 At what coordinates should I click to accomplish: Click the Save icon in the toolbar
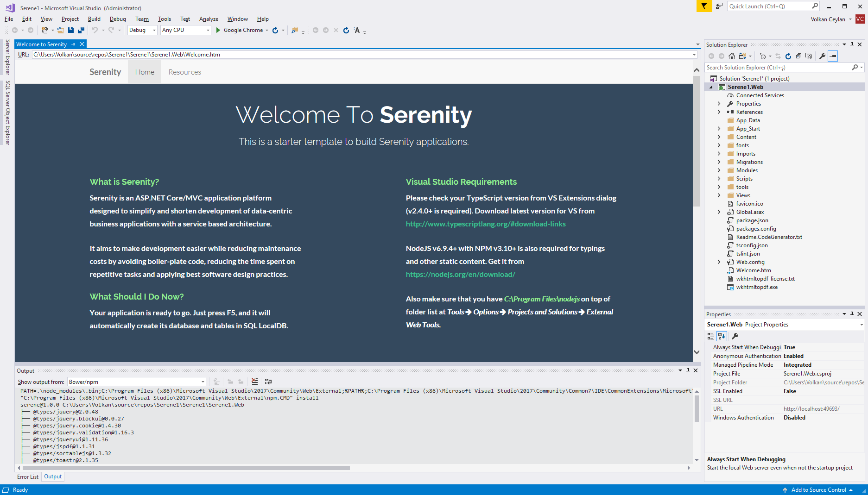click(71, 30)
